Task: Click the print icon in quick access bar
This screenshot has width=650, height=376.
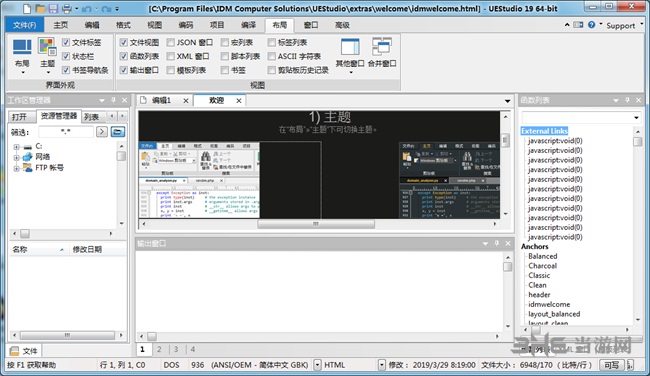Action: [x=66, y=8]
